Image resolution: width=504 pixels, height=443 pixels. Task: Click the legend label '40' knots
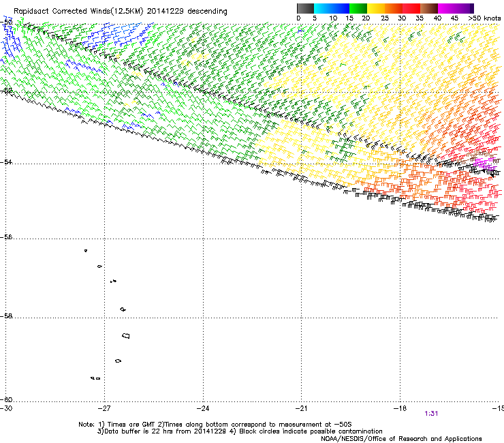point(437,18)
